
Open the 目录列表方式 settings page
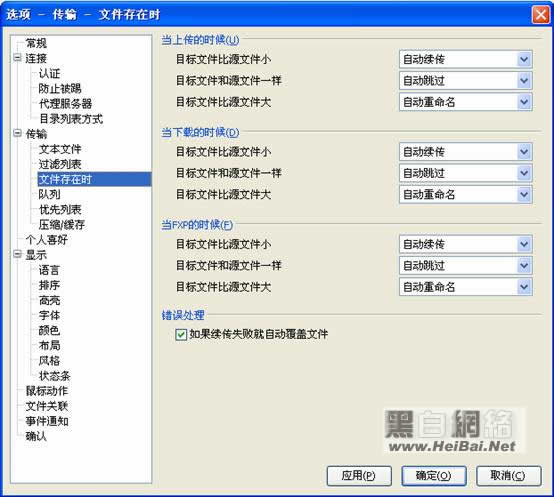[x=71, y=119]
